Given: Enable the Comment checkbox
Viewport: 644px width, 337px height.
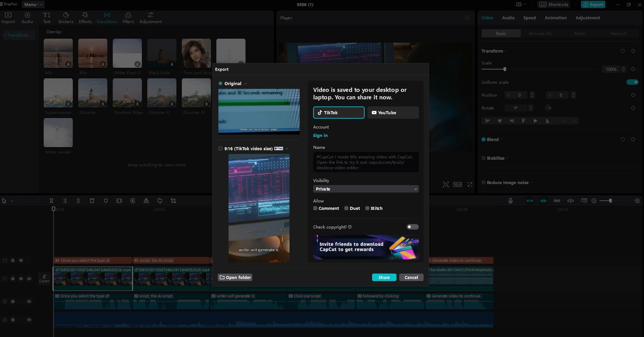Looking at the screenshot, I should tap(315, 208).
